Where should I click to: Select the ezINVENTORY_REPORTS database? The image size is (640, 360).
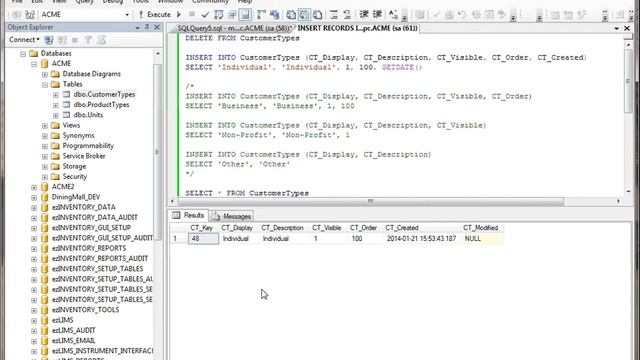coord(89,248)
